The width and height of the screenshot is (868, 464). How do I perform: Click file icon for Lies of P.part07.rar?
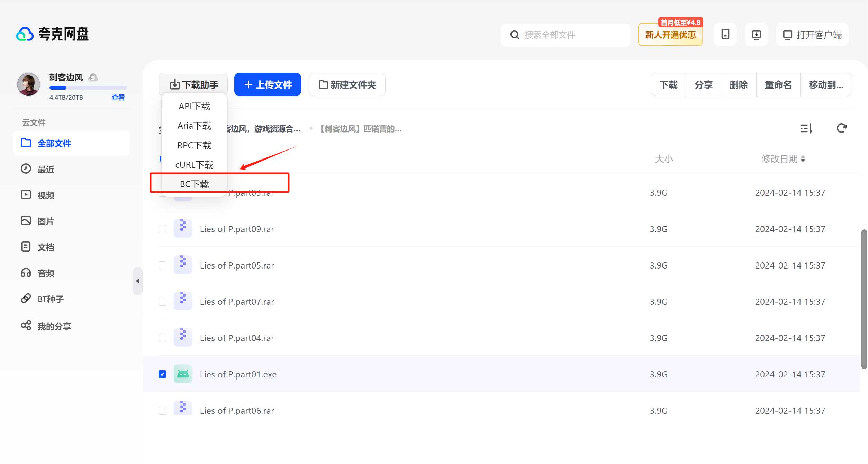(183, 301)
